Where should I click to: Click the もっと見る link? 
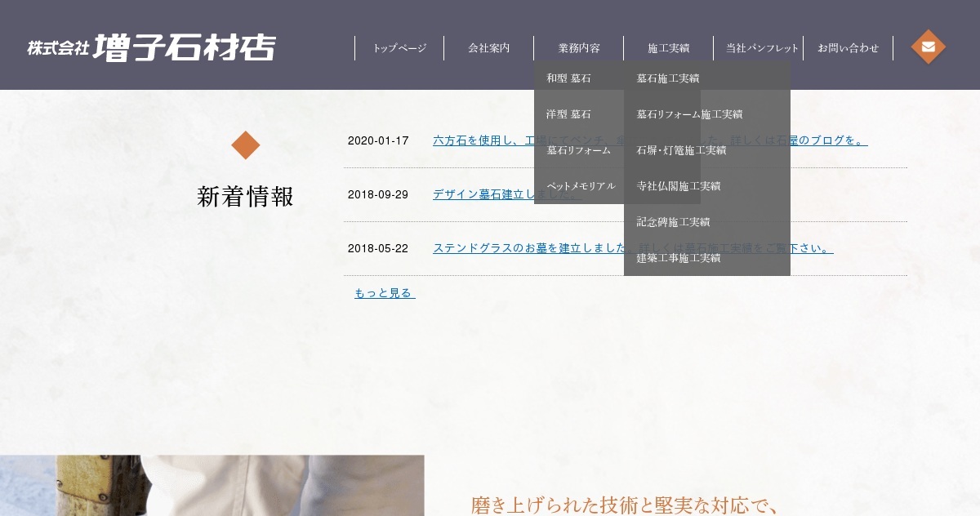[x=385, y=293]
